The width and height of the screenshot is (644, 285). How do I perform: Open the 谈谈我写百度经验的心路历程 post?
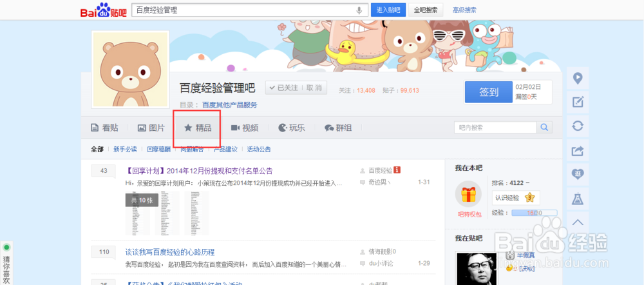pos(170,252)
